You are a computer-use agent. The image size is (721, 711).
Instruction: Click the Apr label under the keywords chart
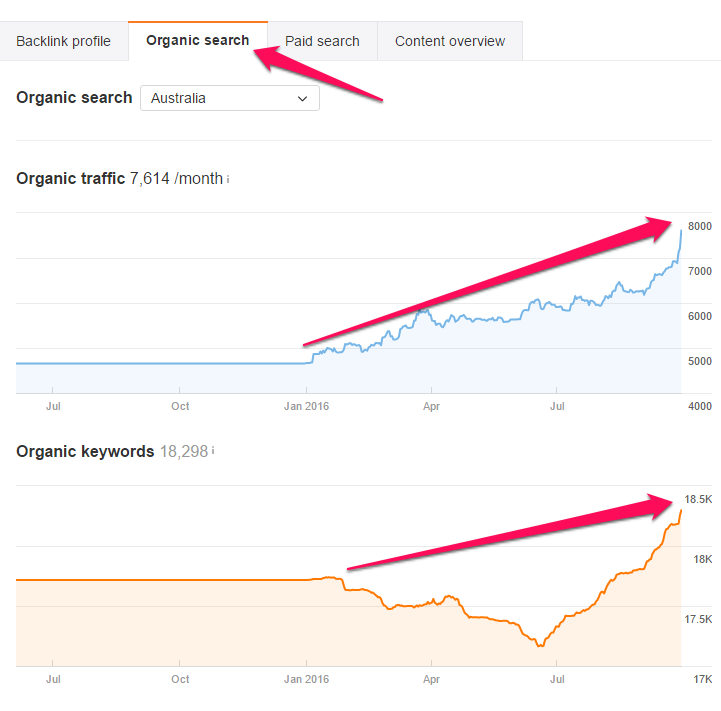coord(431,679)
